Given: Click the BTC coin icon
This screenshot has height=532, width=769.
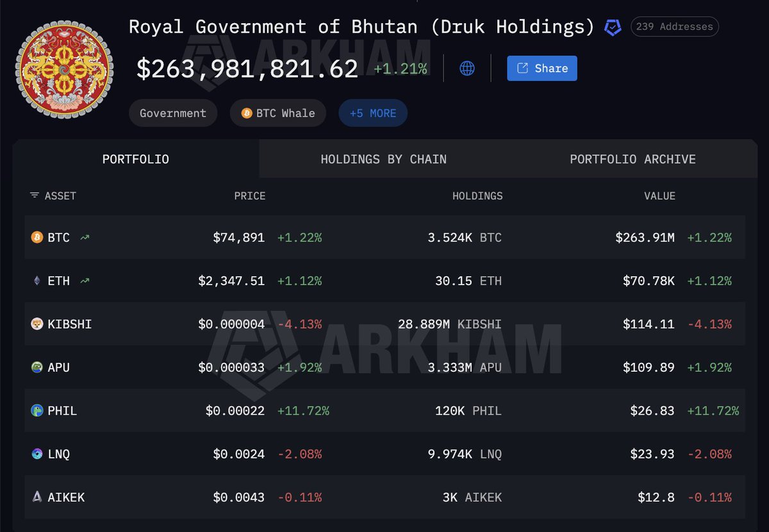Looking at the screenshot, I should (37, 238).
